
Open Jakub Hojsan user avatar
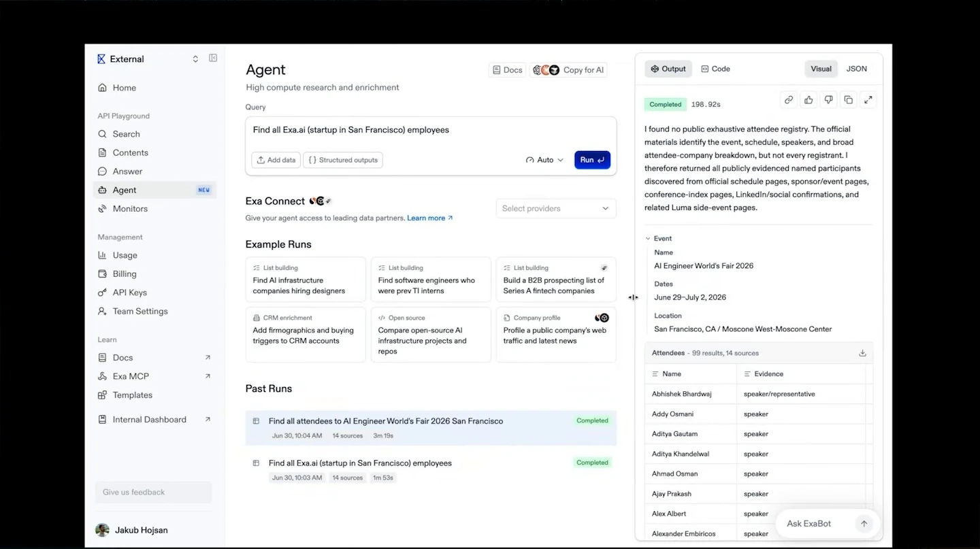coord(102,530)
